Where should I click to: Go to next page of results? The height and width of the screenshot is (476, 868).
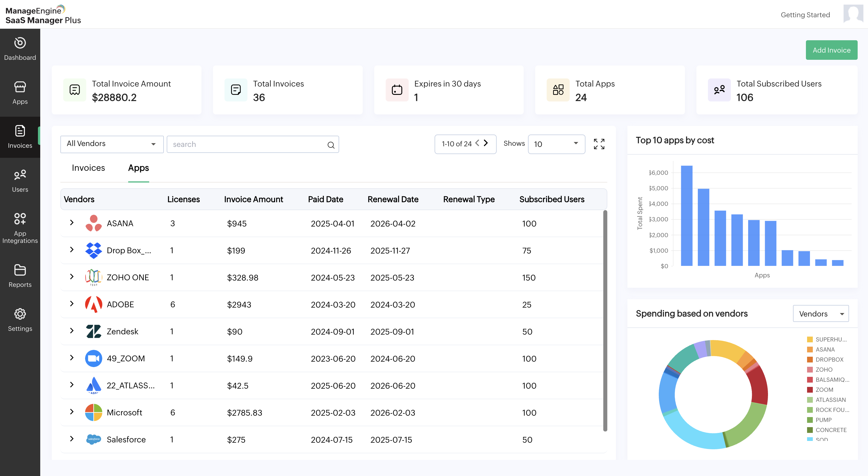pyautogui.click(x=486, y=143)
